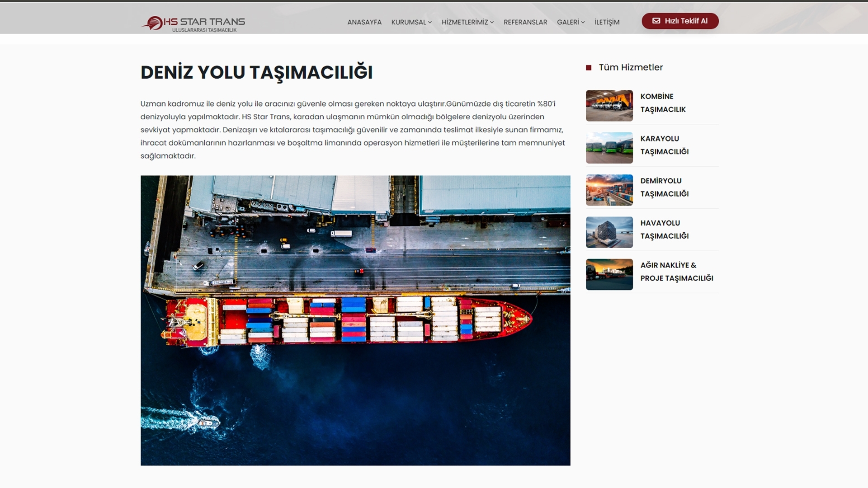Click red square bullet beside Tüm Hizmetler
868x488 pixels.
click(x=589, y=68)
